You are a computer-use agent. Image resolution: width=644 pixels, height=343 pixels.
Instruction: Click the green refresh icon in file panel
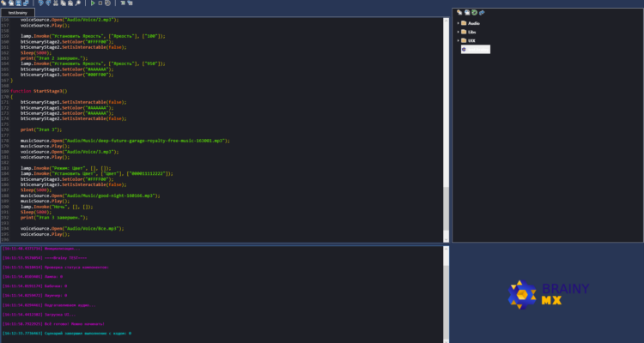(474, 13)
